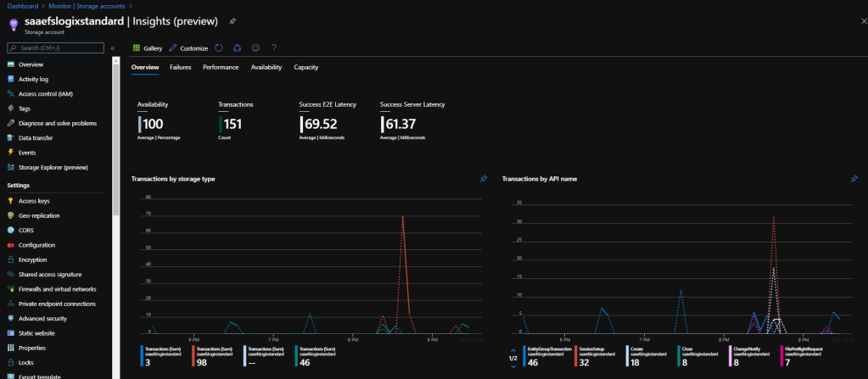Pin the Transactions by API name chart
Image resolution: width=868 pixels, height=379 pixels.
[x=854, y=179]
